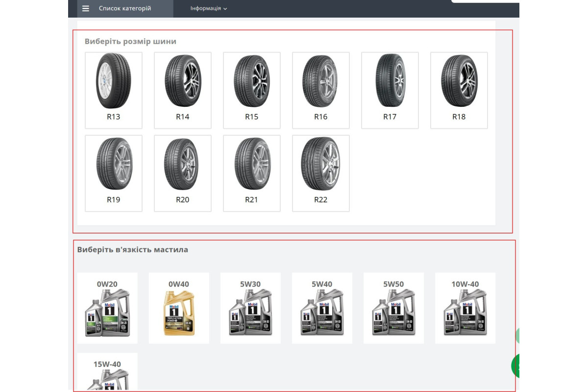Viewport: 588px width, 392px height.
Task: Click the R13 size label
Action: (114, 117)
